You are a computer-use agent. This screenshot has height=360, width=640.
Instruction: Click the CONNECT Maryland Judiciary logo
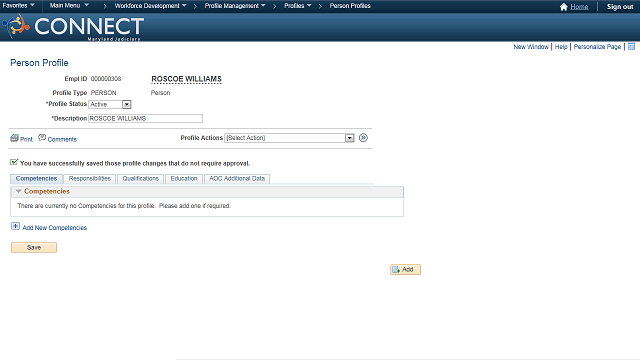point(73,27)
